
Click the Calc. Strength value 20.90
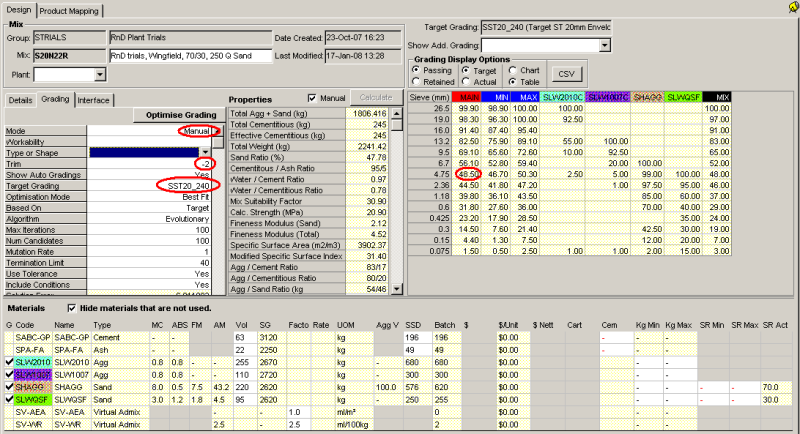click(x=368, y=212)
